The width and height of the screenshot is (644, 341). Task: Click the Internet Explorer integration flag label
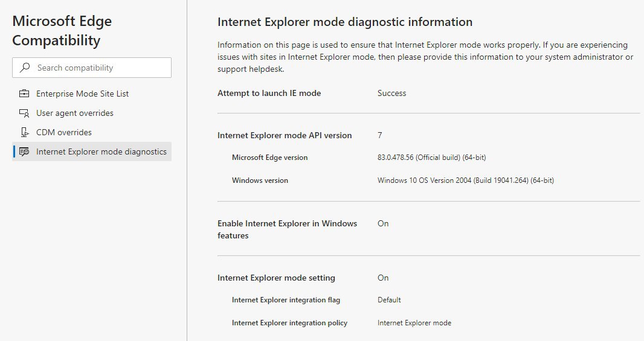tap(286, 300)
